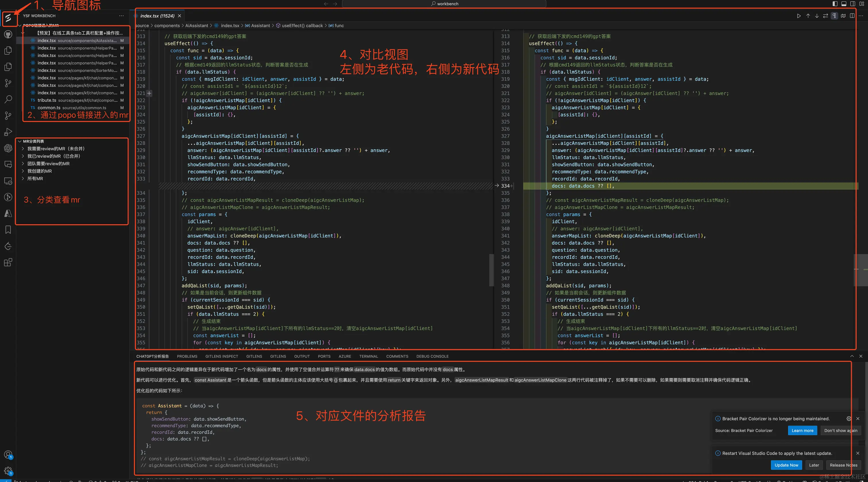
Task: Toggle the secondary side bar visibility
Action: tap(852, 4)
